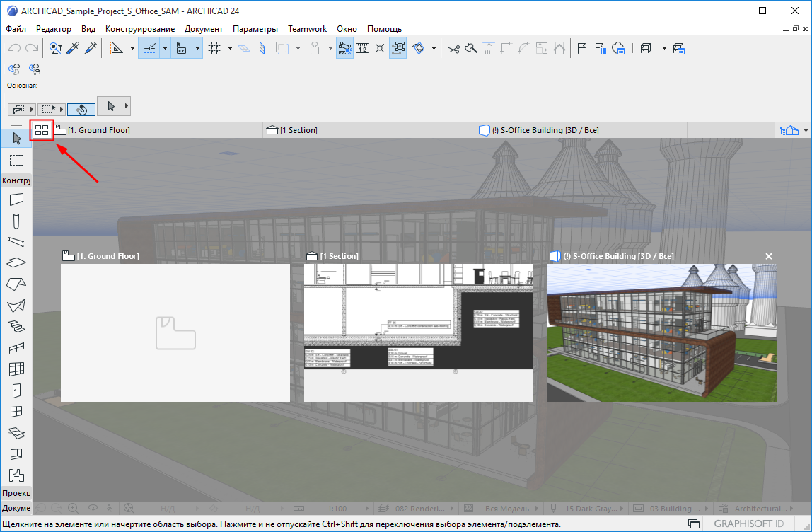Open the S-Office Building 3D preview thumbnail
This screenshot has height=532, width=812.
[661, 332]
